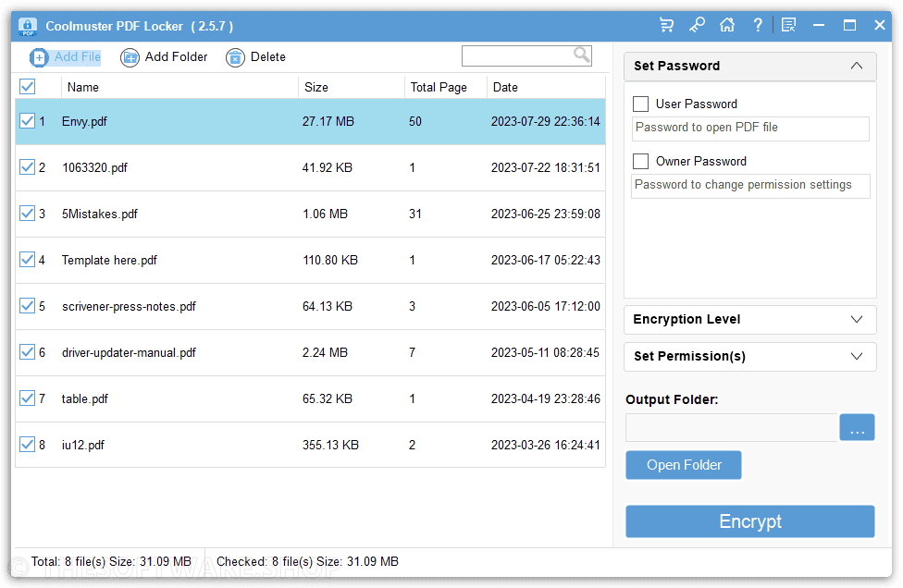Uncheck the 1063320.pdf checkbox
Image resolution: width=903 pixels, height=588 pixels.
pos(27,166)
